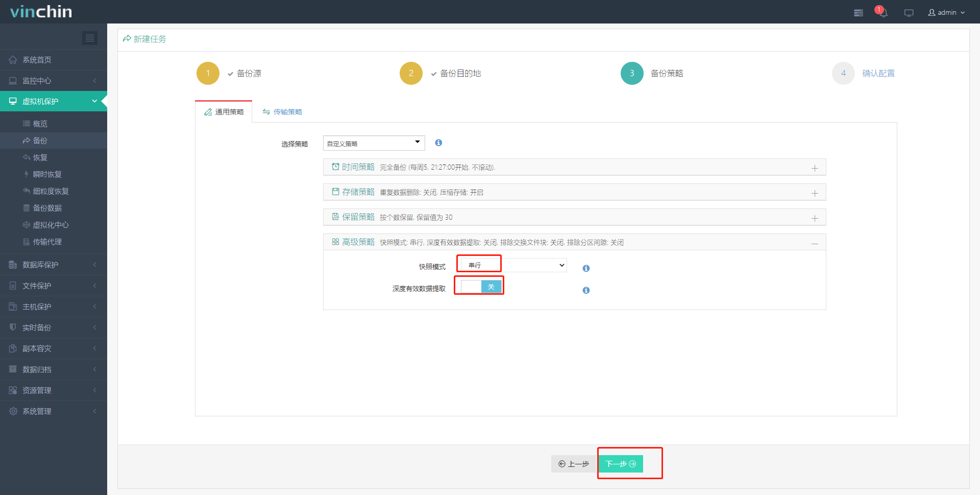Click the vinchin logo
980x495 pixels.
[x=41, y=11]
